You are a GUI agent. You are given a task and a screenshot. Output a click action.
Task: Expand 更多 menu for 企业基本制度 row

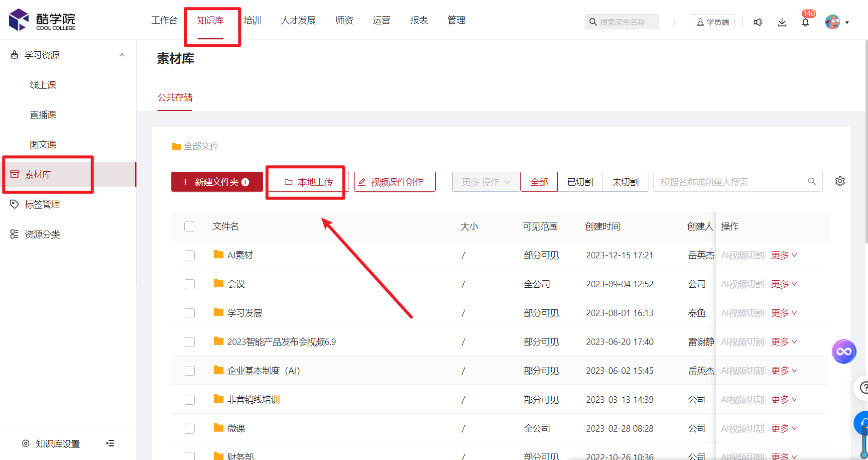[784, 371]
